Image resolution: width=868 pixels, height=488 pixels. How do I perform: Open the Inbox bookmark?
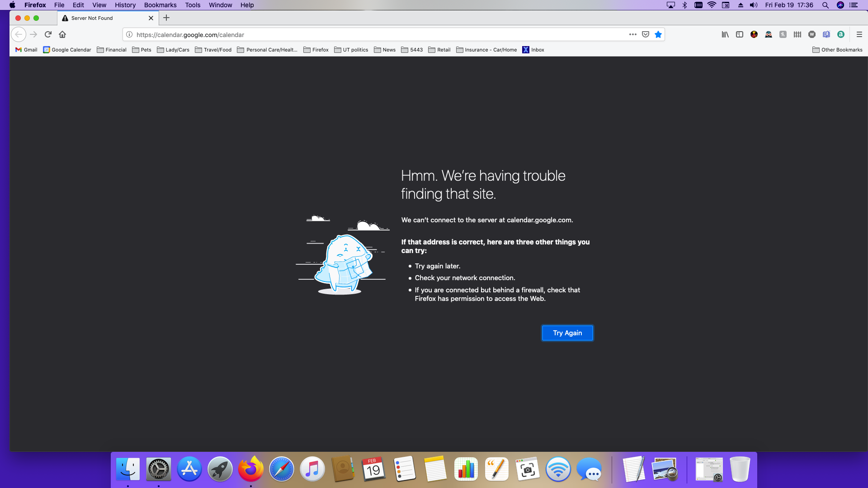533,50
